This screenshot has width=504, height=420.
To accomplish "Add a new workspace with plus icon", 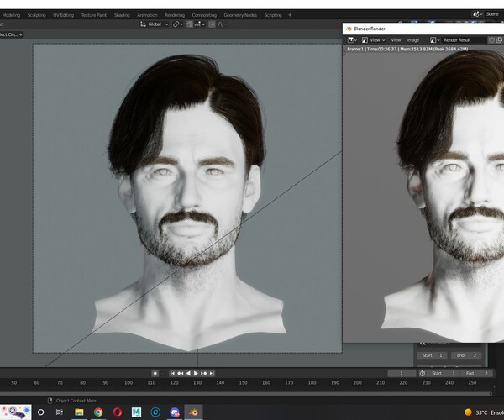I will [x=290, y=15].
